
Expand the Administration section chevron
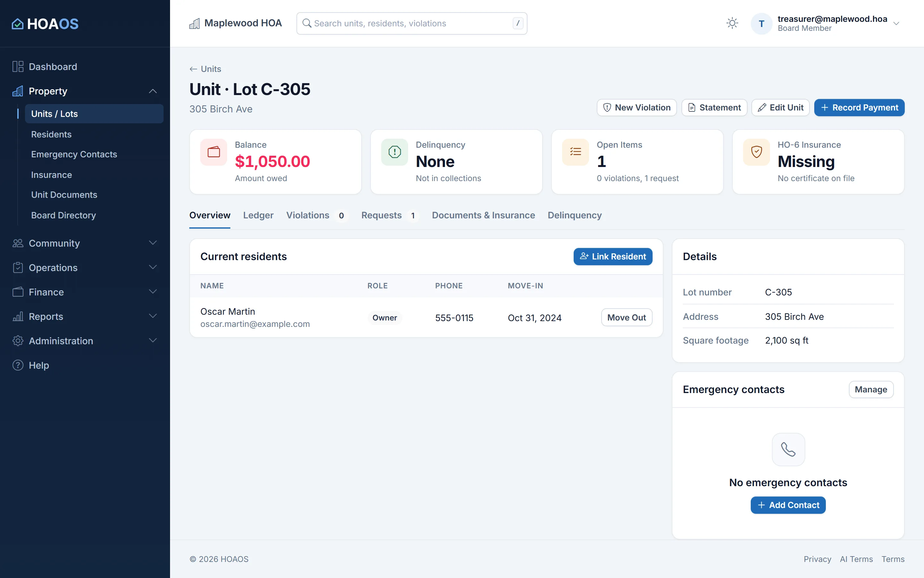click(x=153, y=341)
